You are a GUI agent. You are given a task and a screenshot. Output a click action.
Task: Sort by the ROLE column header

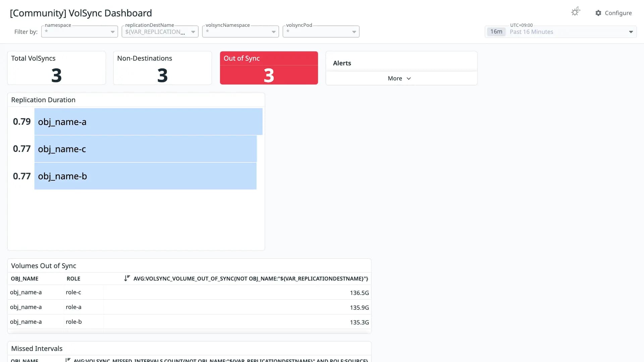[x=73, y=279]
